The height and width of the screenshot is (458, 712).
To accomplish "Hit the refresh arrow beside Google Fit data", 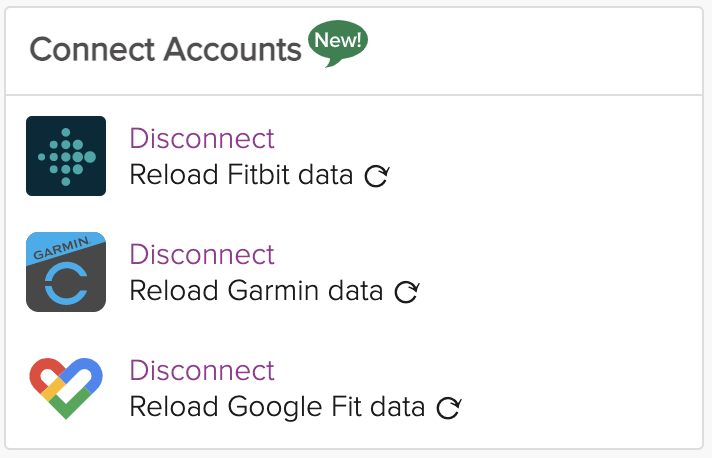I will point(449,408).
